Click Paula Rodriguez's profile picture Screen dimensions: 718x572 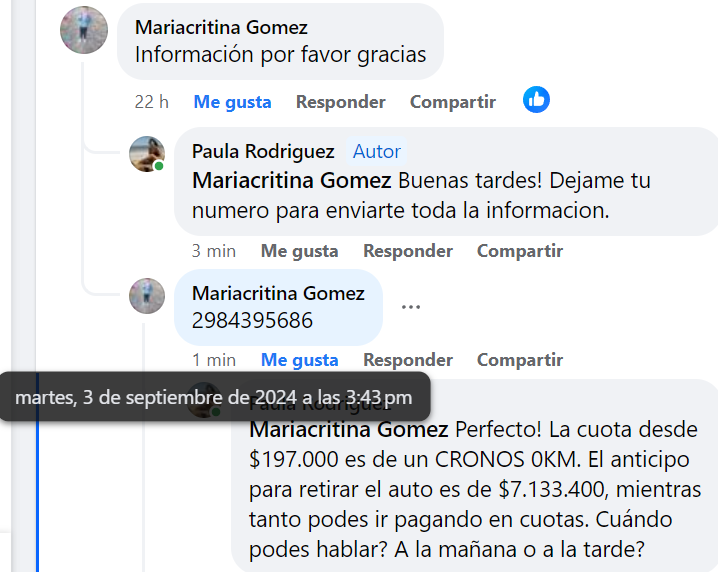coord(147,154)
